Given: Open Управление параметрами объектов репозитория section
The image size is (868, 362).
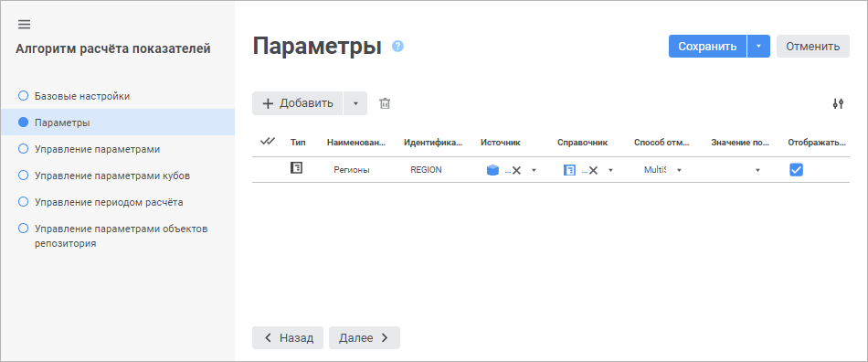Looking at the screenshot, I should 113,236.
